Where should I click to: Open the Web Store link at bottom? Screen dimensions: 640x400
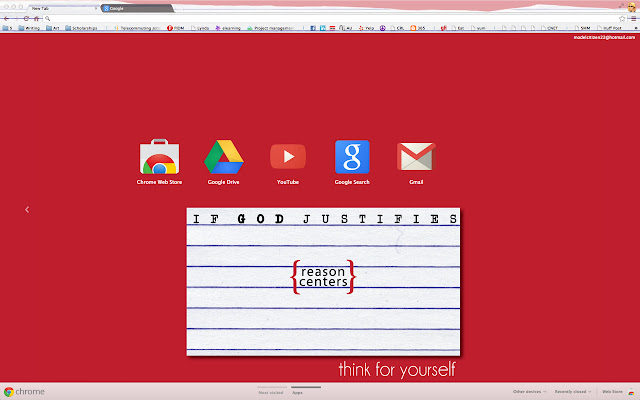tap(612, 392)
